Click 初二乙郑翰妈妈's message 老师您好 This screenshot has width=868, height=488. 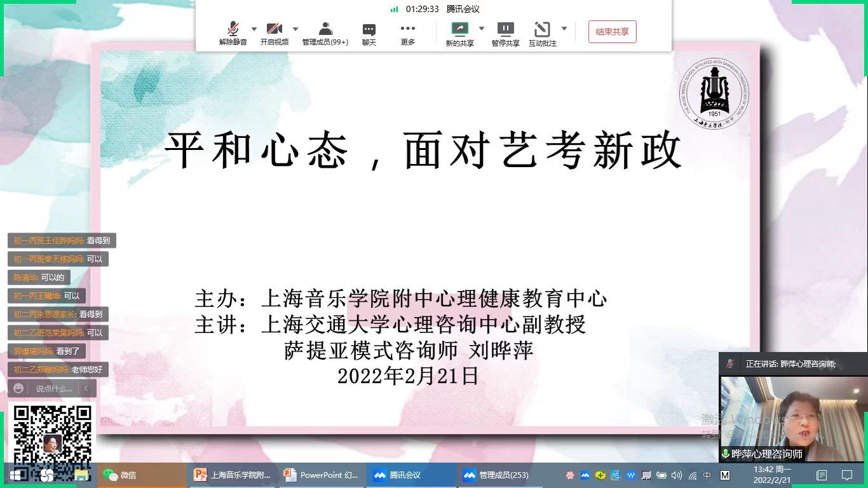click(58, 370)
